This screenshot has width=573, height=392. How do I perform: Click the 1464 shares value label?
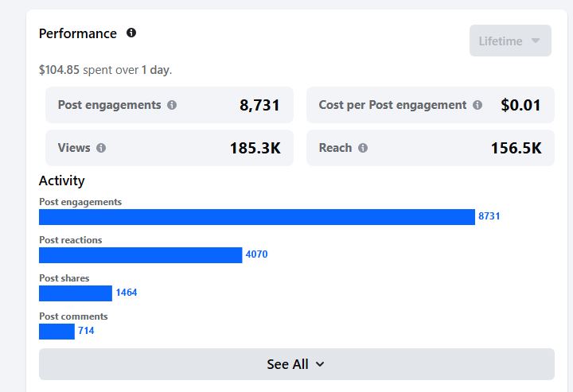pyautogui.click(x=127, y=293)
